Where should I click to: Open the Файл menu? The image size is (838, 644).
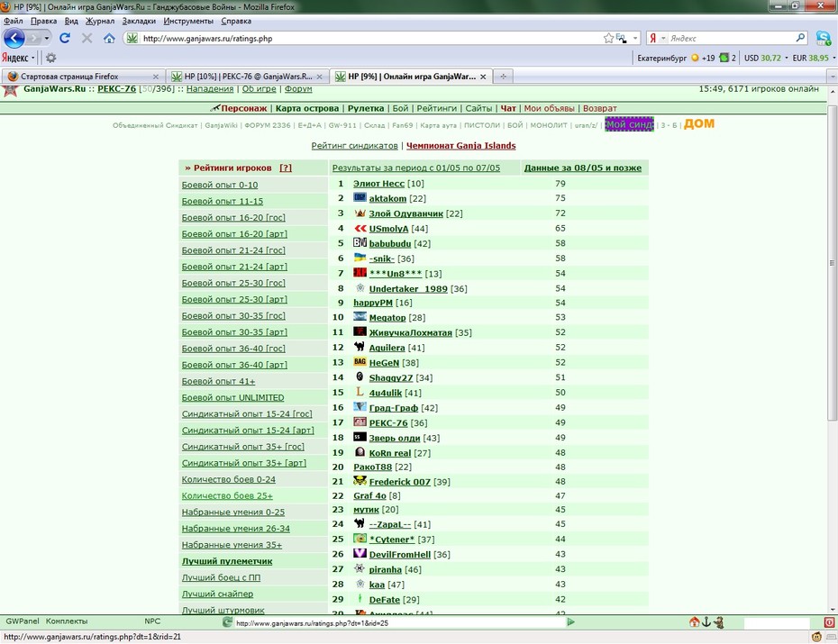14,21
